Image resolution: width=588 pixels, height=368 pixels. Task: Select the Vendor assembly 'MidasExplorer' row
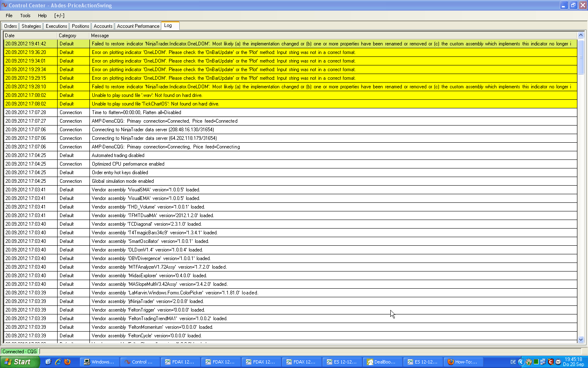290,276
